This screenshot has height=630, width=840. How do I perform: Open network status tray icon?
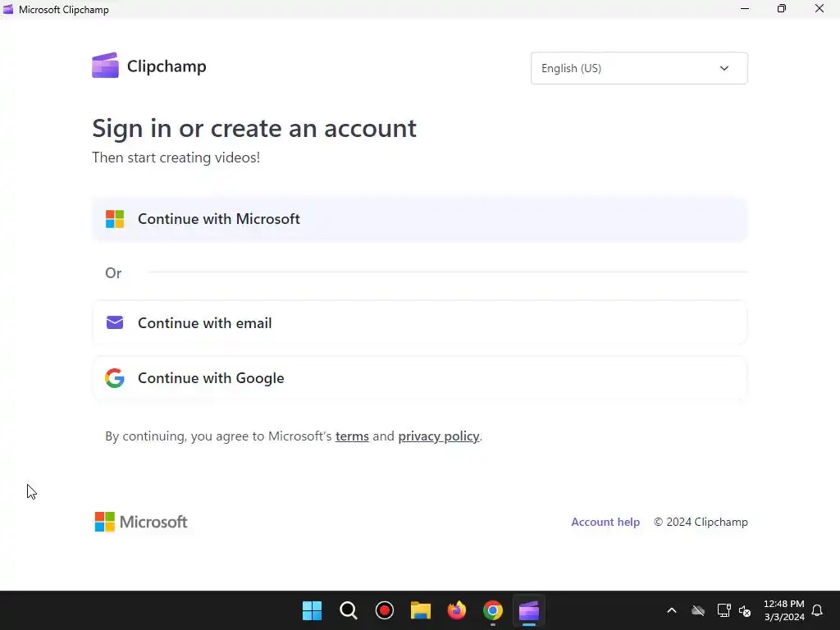(x=724, y=610)
